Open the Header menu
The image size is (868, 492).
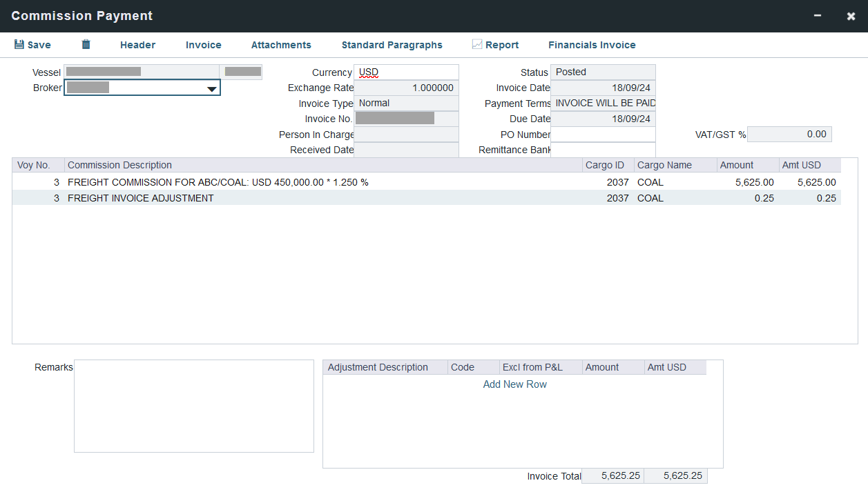(137, 45)
